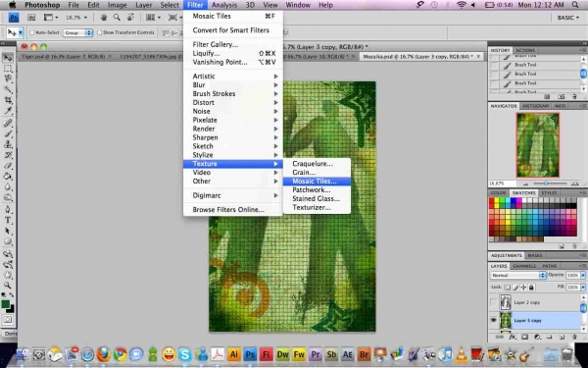The width and height of the screenshot is (588, 368).
Task: Switch to the Channels tab
Action: [524, 266]
